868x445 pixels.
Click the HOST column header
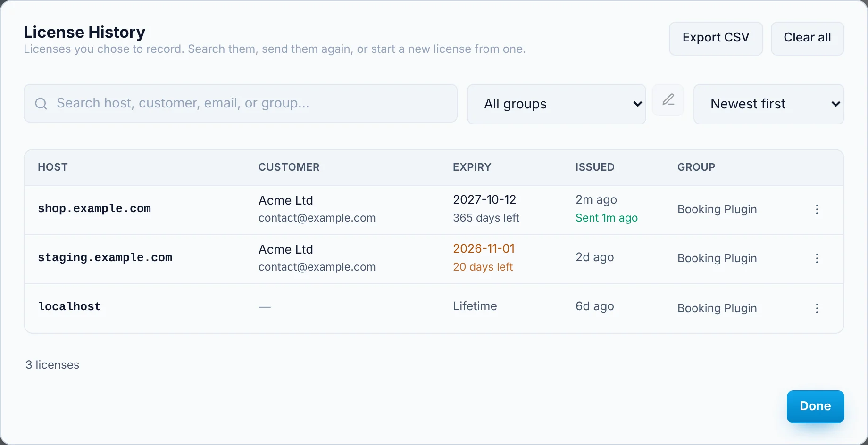53,167
